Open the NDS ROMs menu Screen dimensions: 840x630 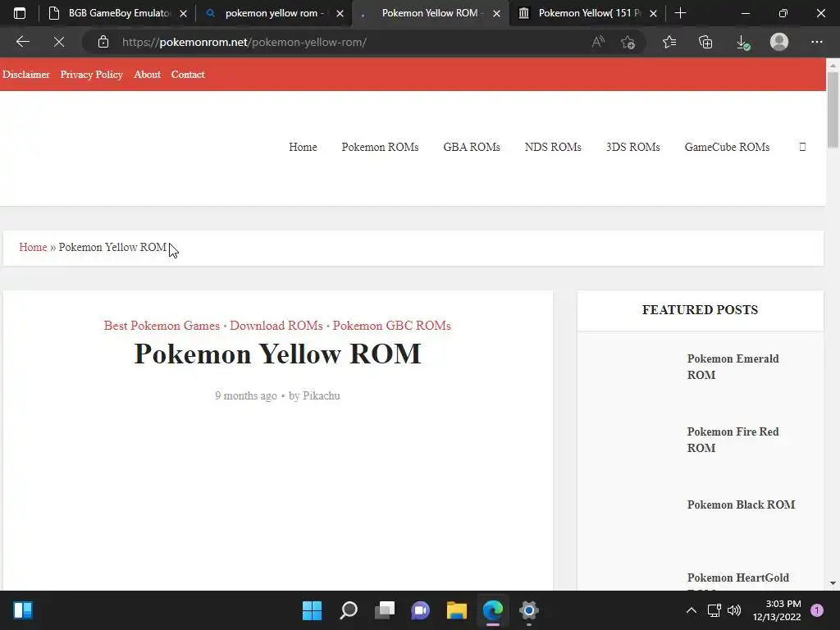[553, 147]
